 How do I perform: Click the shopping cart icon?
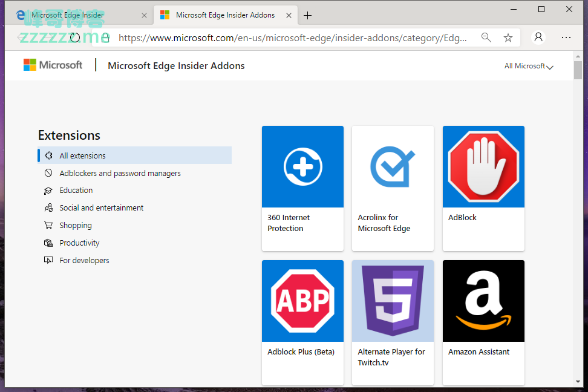point(48,225)
